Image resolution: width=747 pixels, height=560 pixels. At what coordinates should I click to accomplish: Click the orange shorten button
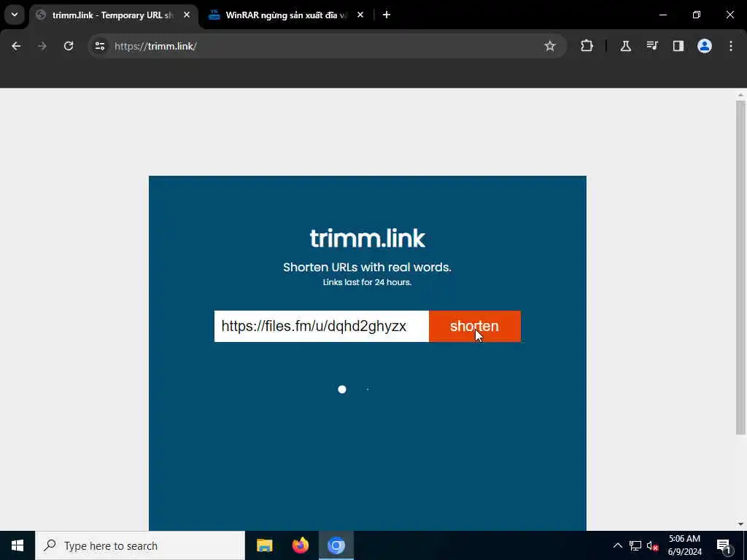pos(474,326)
